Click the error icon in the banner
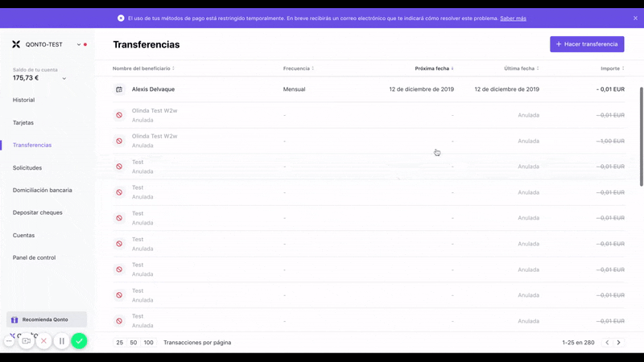The width and height of the screenshot is (644, 362). (x=121, y=18)
